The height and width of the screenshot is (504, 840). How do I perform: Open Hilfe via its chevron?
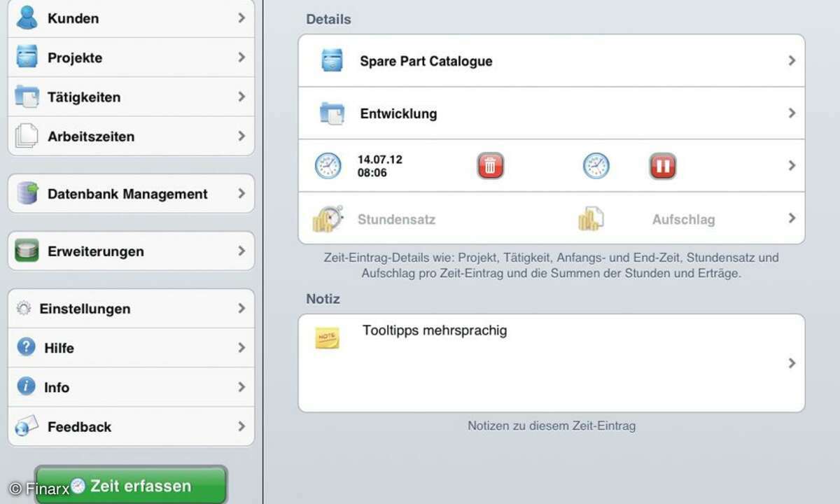coord(241,347)
